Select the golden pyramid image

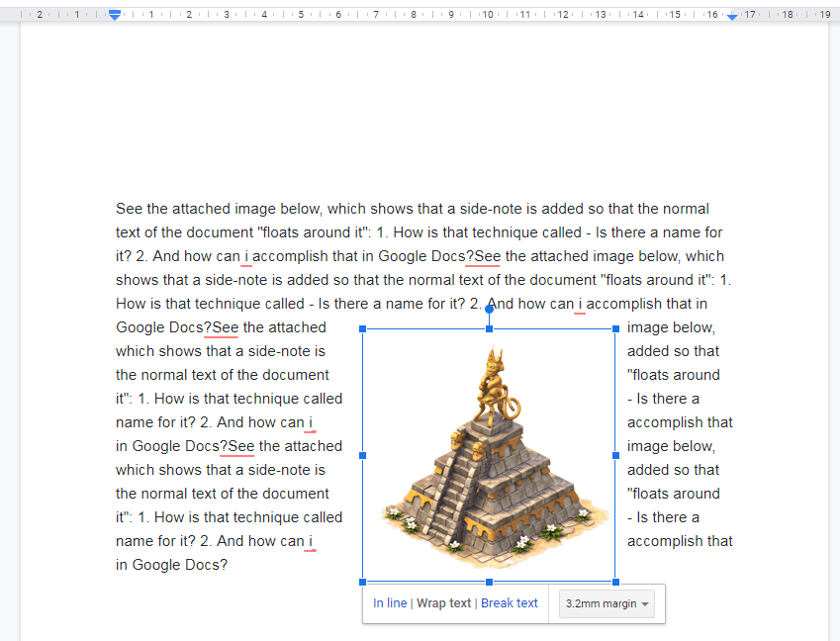(489, 455)
